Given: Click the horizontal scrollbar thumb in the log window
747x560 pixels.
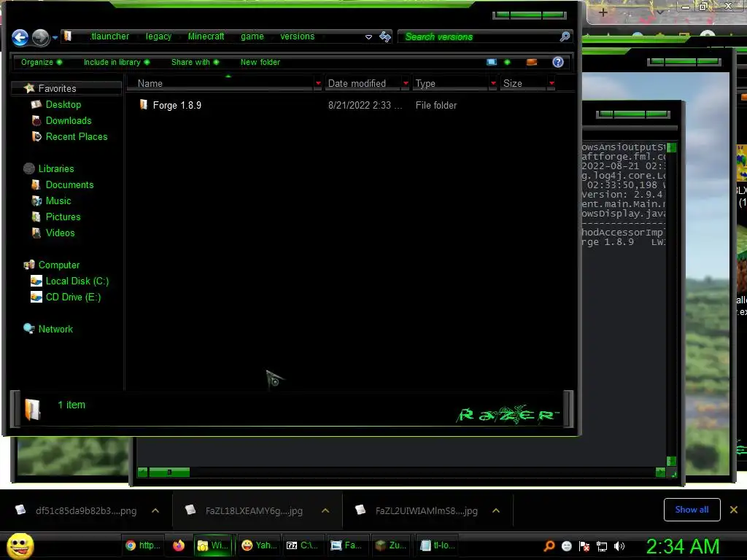Looking at the screenshot, I should pyautogui.click(x=169, y=472).
